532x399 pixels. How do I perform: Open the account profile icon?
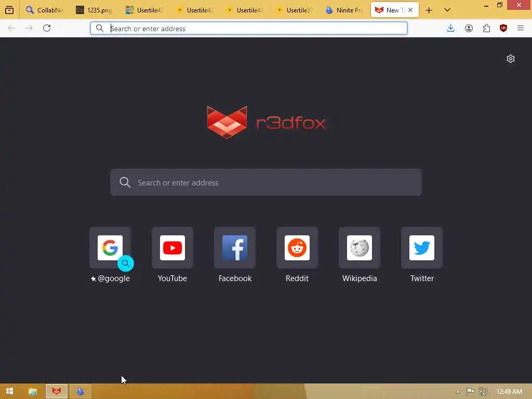pyautogui.click(x=469, y=28)
